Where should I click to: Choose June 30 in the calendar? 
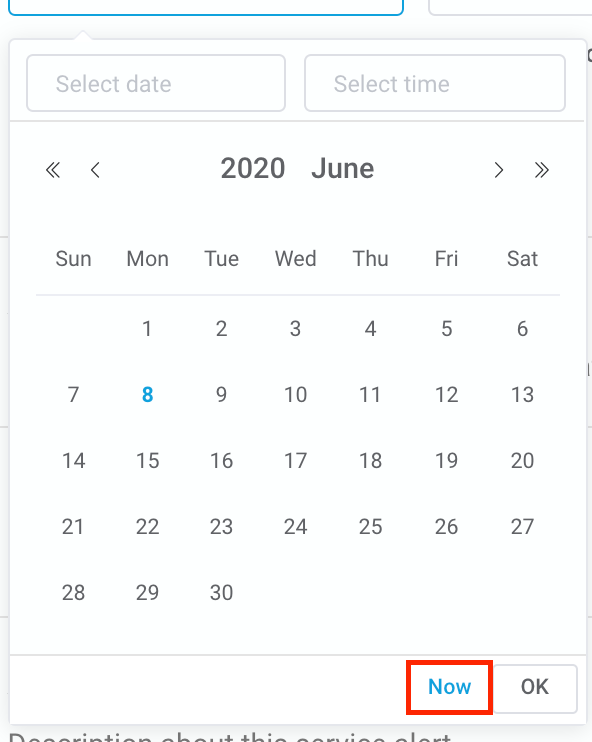[221, 592]
